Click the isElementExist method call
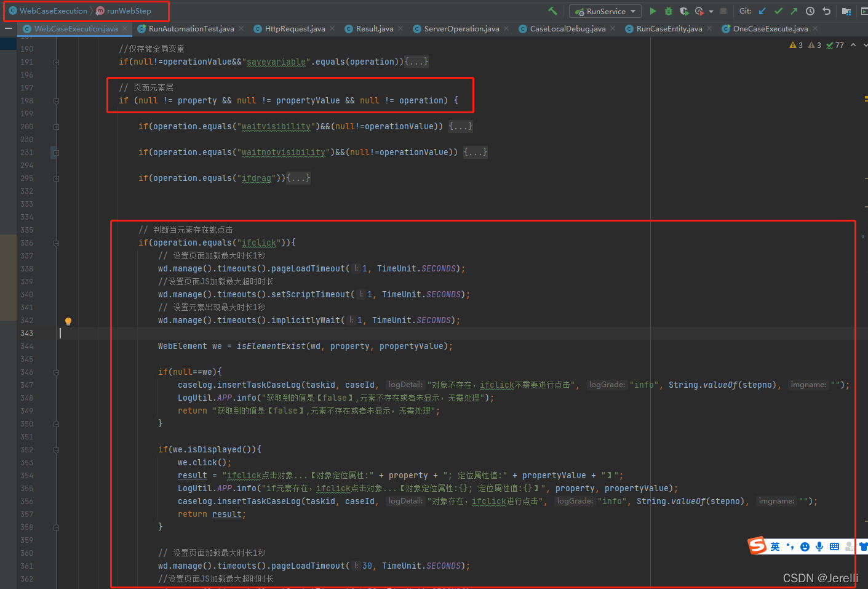 coord(271,347)
